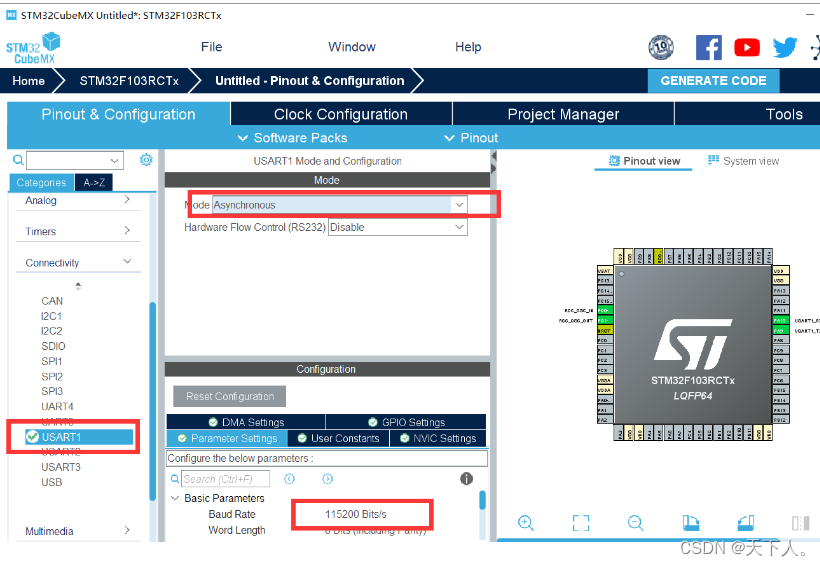
Task: Open the NVIC Settings tab
Action: click(x=438, y=438)
